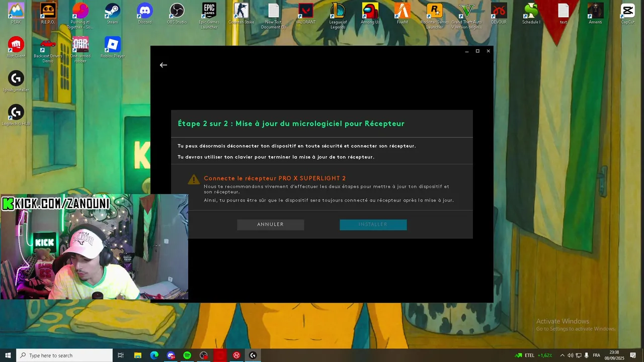The image size is (644, 362).
Task: Open the DEVOUR desktop shortcut
Action: click(x=499, y=14)
